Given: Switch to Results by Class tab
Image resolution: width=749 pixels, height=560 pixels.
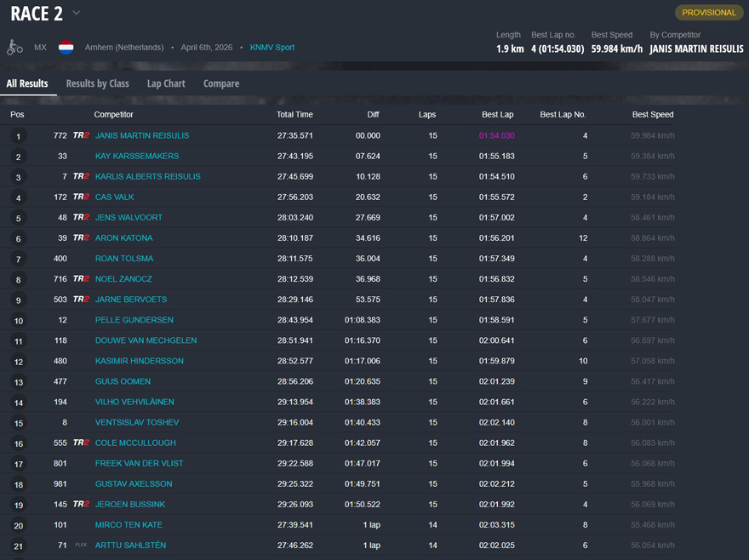Looking at the screenshot, I should click(x=97, y=83).
